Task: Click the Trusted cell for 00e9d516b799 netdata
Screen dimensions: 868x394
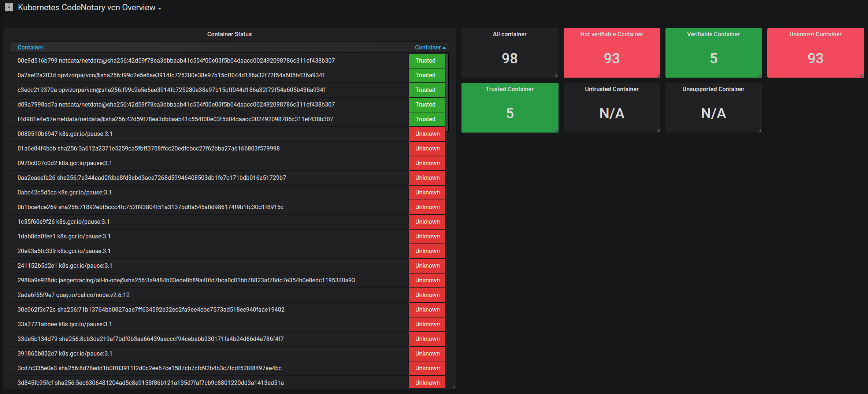Action: (427, 60)
